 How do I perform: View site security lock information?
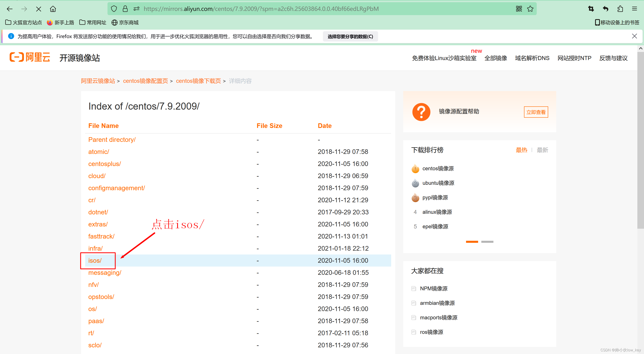tap(125, 9)
